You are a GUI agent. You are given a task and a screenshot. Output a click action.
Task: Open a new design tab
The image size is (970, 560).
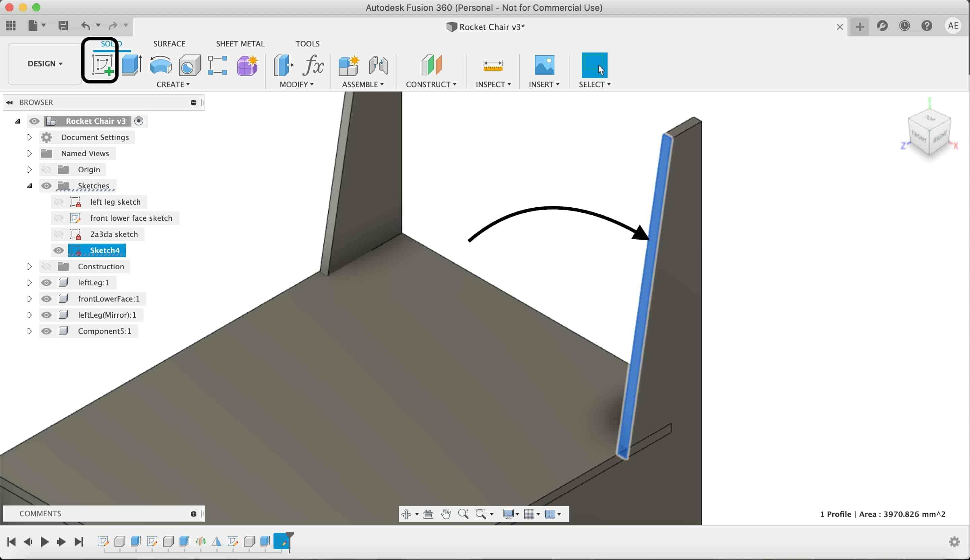tap(860, 27)
